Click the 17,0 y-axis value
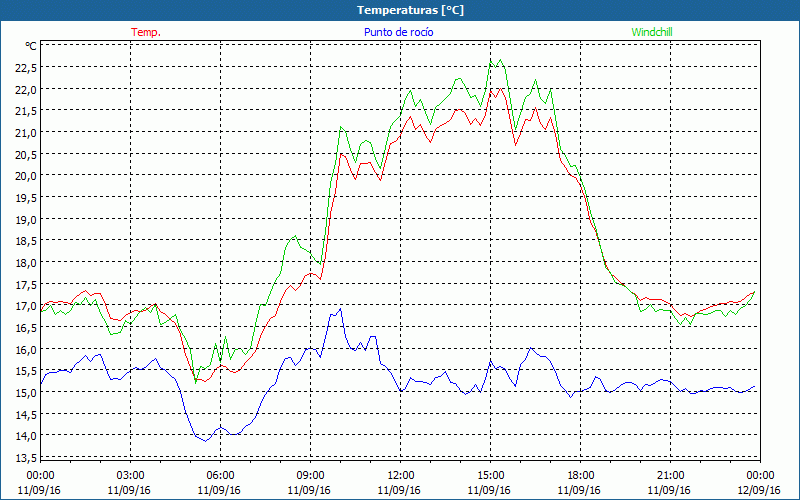 (x=26, y=306)
